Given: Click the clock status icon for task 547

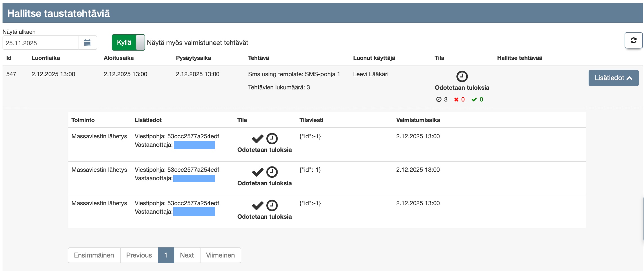Looking at the screenshot, I should [x=462, y=76].
